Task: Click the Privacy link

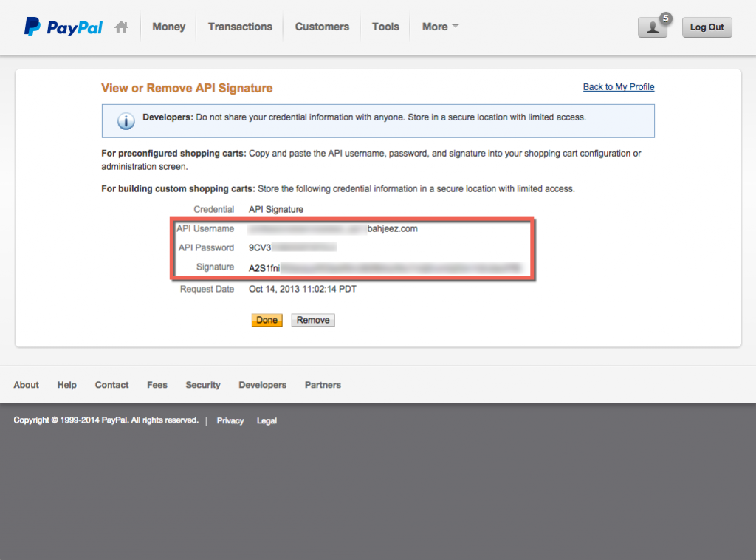Action: tap(230, 420)
